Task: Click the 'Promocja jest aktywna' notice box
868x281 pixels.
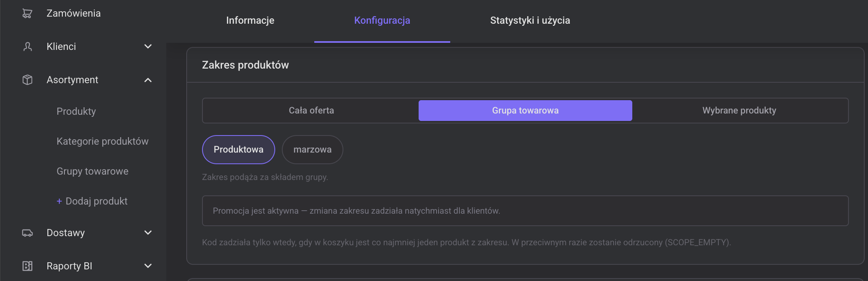Action: click(x=525, y=211)
